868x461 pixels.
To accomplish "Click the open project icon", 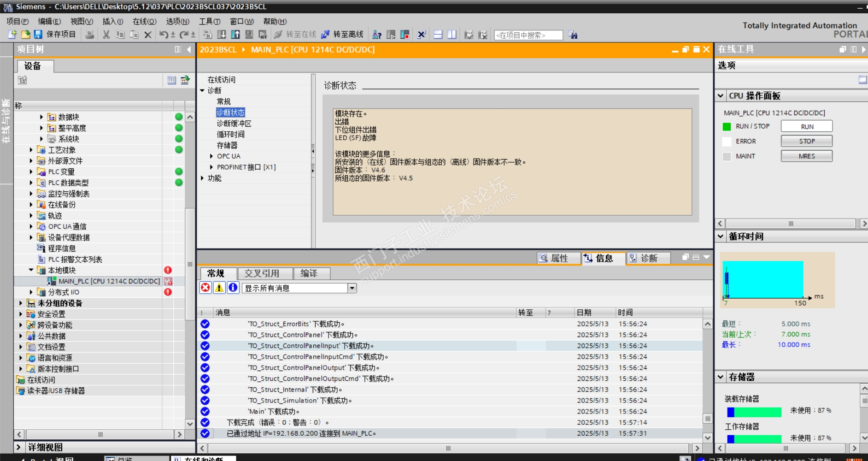I will click(x=26, y=35).
